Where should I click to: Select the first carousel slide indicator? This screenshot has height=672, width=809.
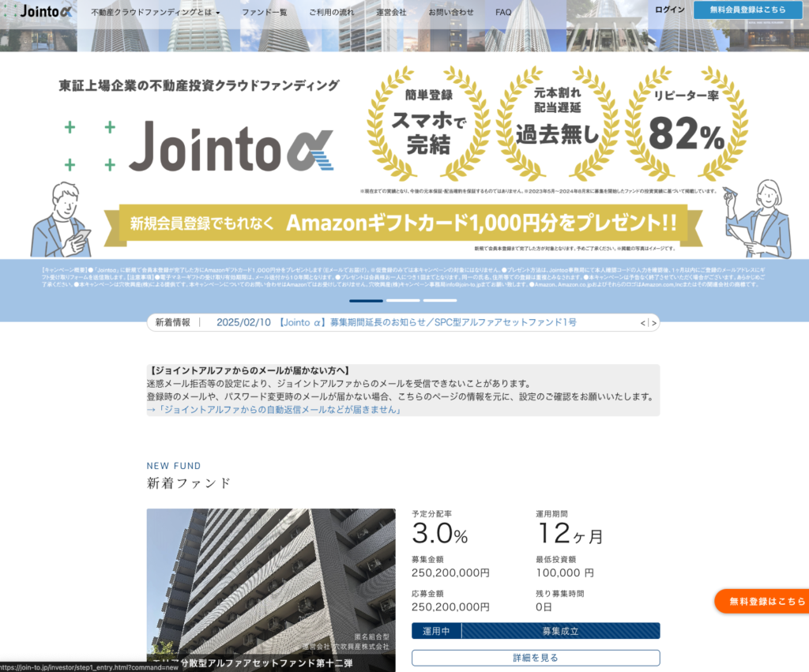click(366, 301)
